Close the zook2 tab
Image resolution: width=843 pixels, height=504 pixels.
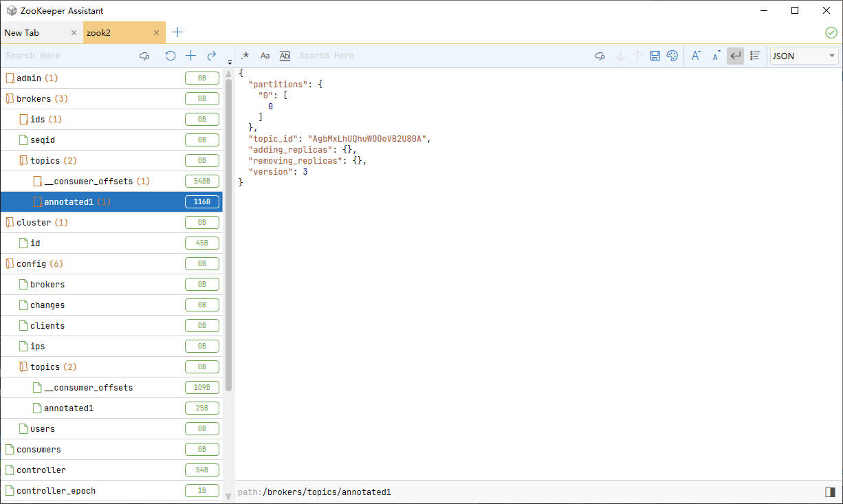tap(157, 32)
